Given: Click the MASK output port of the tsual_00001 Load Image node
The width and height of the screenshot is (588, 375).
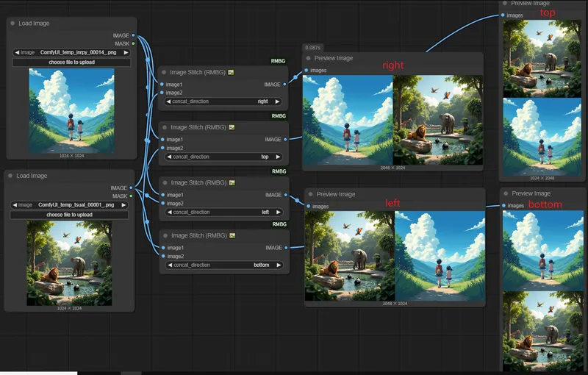Looking at the screenshot, I should [x=132, y=196].
